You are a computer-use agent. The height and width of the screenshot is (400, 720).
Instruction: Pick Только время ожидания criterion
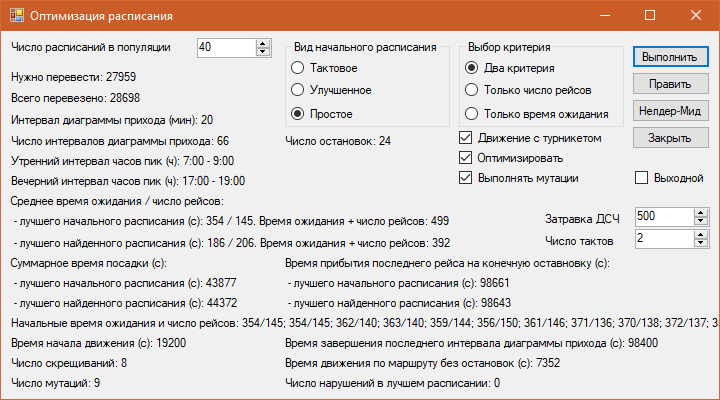click(x=472, y=114)
